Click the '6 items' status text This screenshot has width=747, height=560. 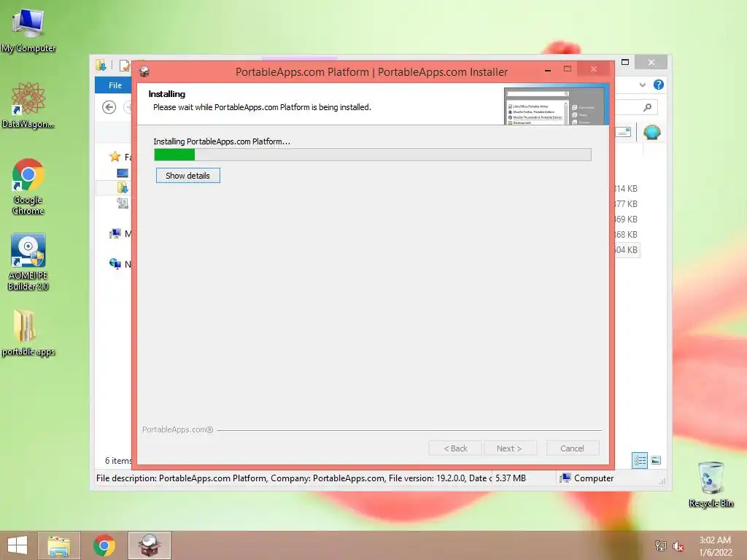118,461
